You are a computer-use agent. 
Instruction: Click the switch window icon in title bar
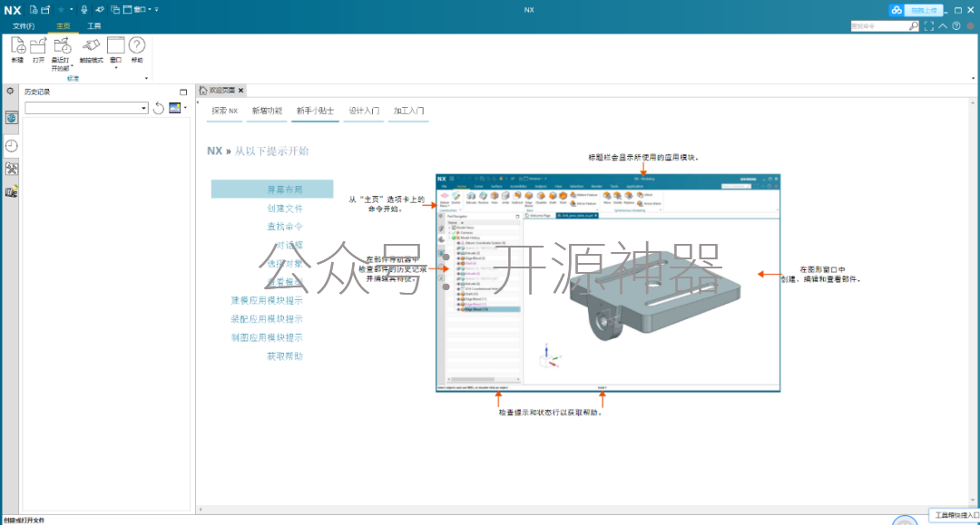pos(115,9)
